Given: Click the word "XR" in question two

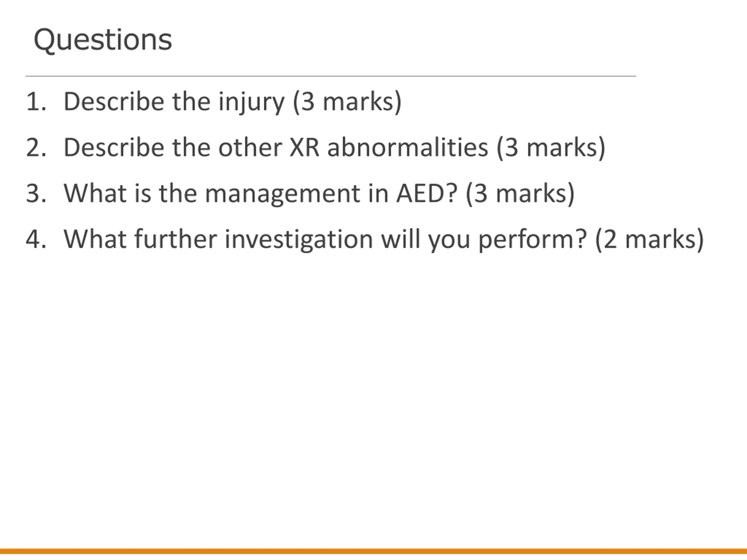Looking at the screenshot, I should (305, 148).
